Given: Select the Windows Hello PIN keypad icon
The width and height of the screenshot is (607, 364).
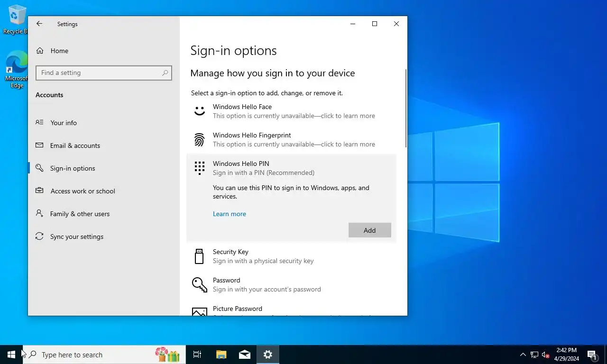Looking at the screenshot, I should (200, 168).
